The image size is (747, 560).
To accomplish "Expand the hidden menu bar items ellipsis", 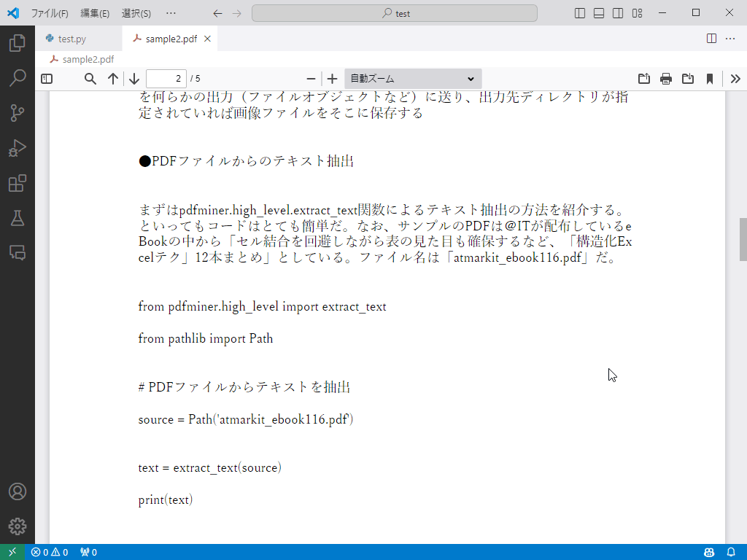I will pyautogui.click(x=171, y=13).
